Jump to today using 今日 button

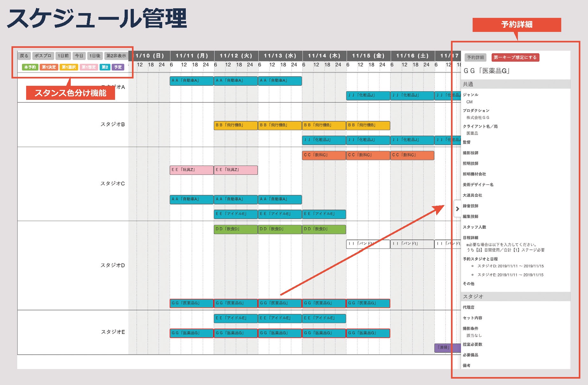coord(79,56)
